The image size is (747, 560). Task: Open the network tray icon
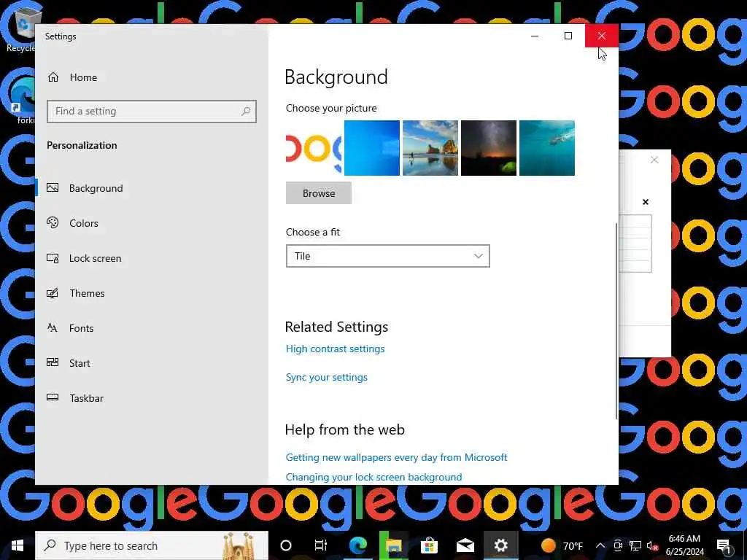[635, 545]
